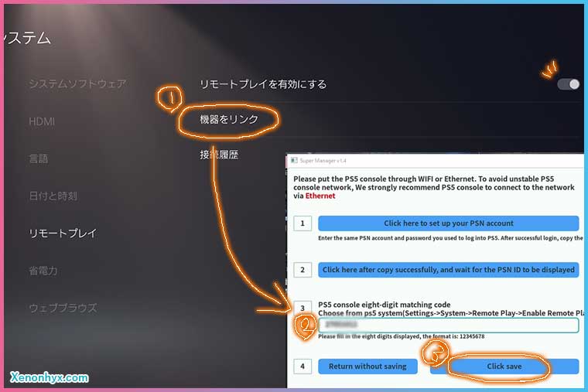
Task: Select HDMI in system sidebar
Action: [42, 121]
